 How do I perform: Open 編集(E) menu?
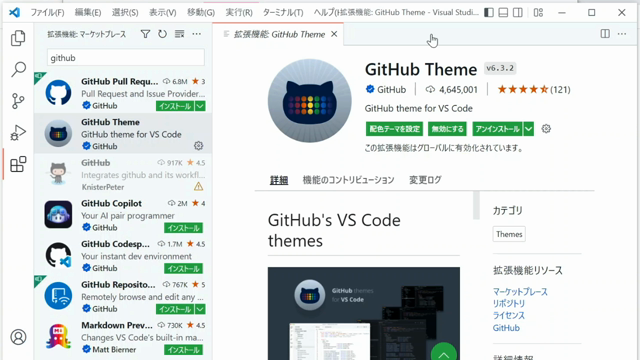point(88,13)
